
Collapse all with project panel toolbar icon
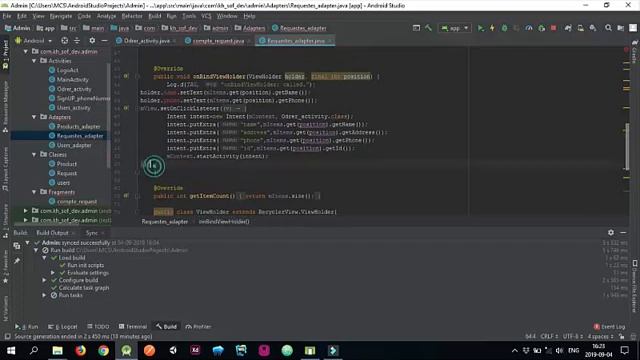click(77, 40)
